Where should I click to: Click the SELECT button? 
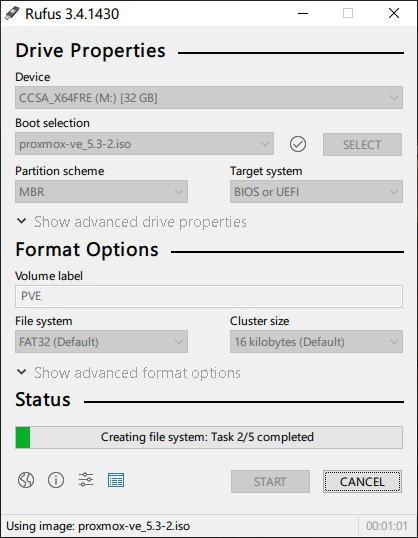click(x=362, y=144)
